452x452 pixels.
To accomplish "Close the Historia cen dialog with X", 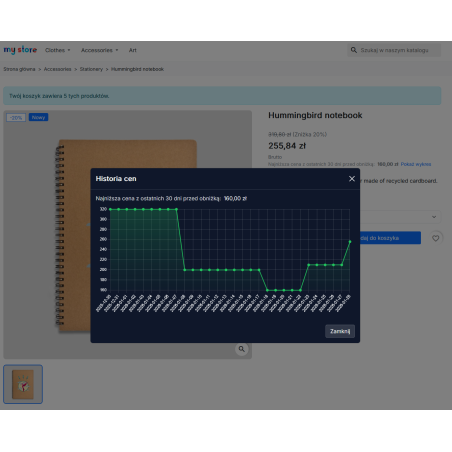I will click(352, 179).
